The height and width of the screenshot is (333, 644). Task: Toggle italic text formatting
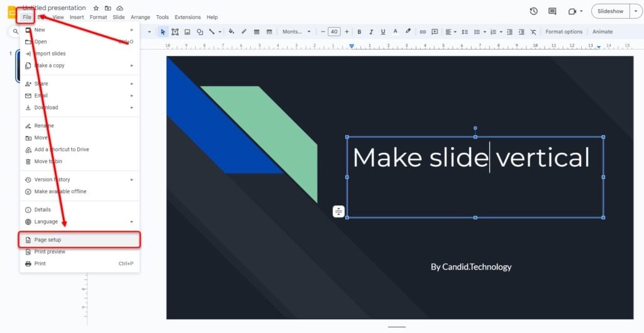click(371, 31)
